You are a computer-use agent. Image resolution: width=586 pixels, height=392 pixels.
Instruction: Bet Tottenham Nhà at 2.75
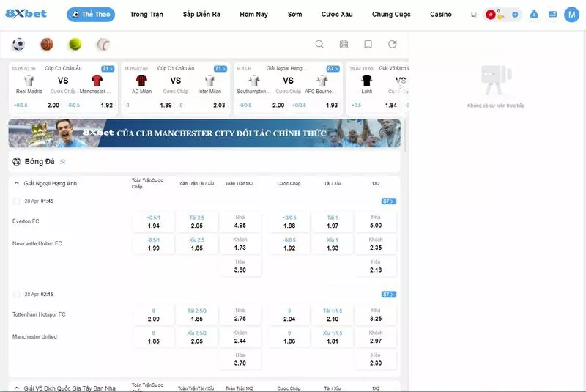click(x=240, y=315)
